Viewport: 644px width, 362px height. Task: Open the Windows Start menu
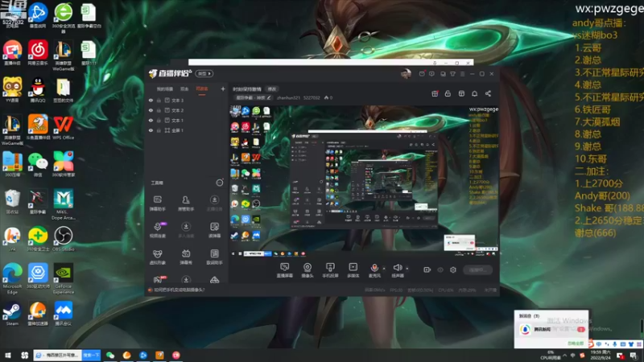click(x=8, y=355)
